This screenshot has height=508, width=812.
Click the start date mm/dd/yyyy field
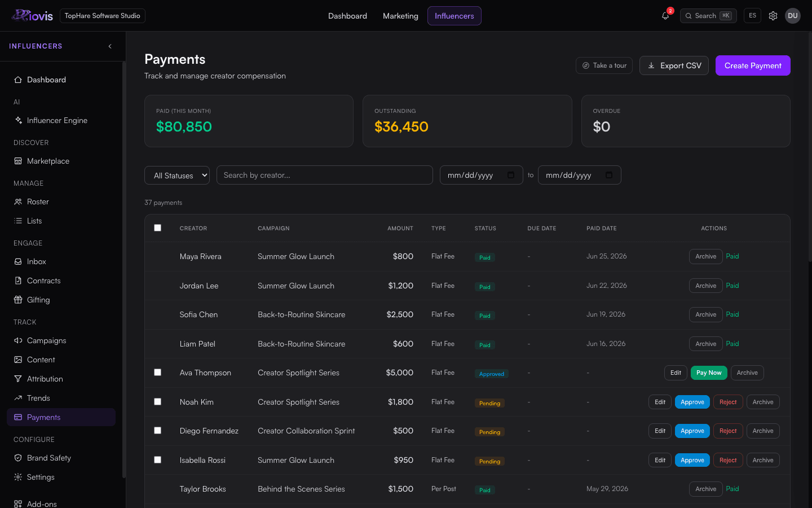coord(482,175)
